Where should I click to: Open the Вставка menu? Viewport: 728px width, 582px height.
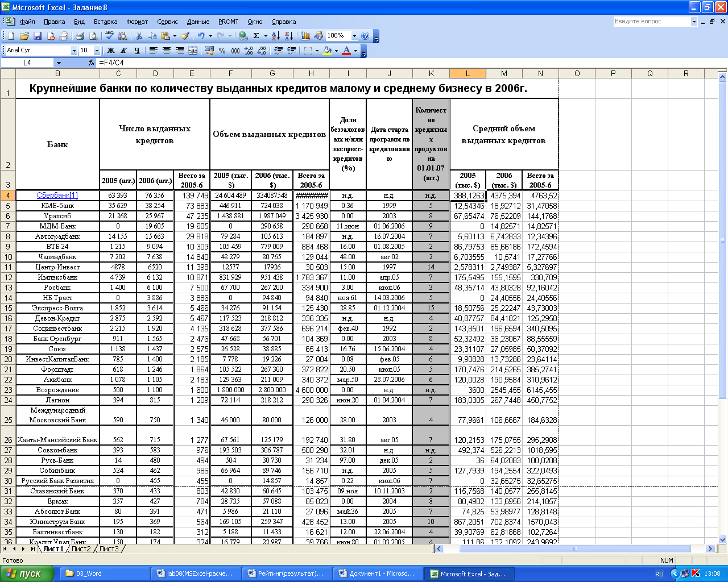pyautogui.click(x=106, y=22)
